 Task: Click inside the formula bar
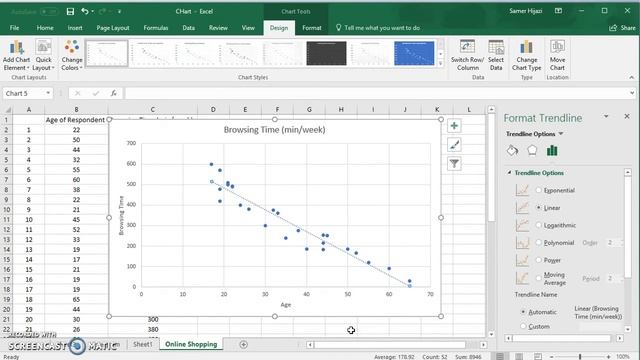(x=376, y=93)
